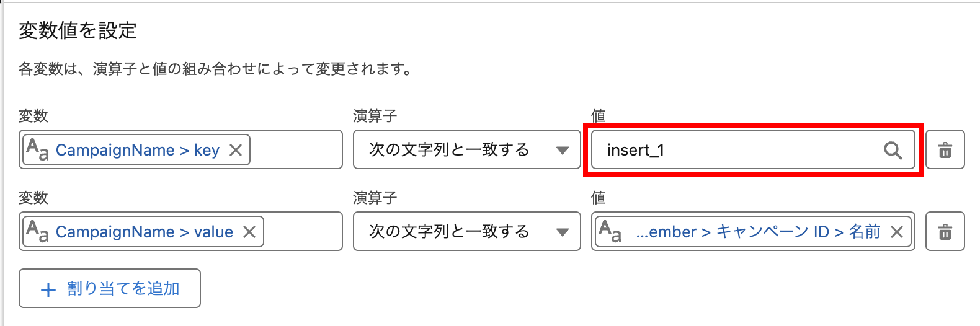Clear the キャンペーン ID > 名前 value pill

[x=896, y=232]
